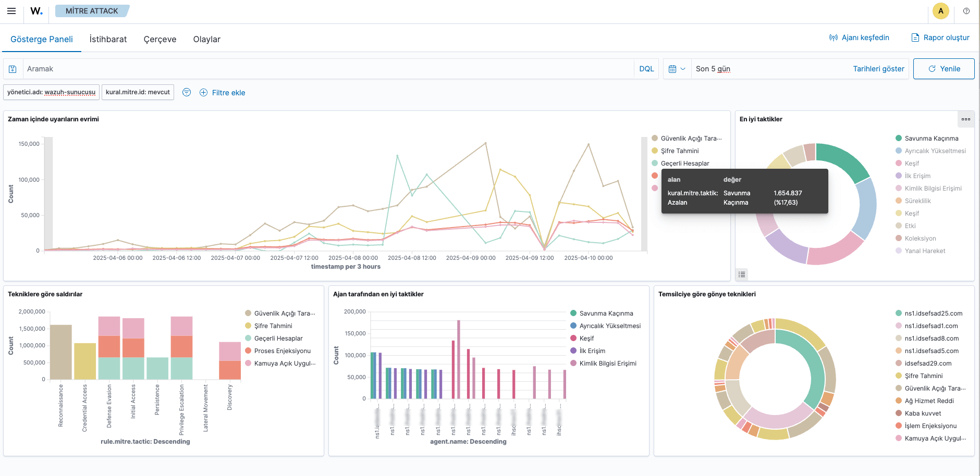Screen dimensions: 980x476
Task: Open the user avatar account menu
Action: click(x=940, y=11)
